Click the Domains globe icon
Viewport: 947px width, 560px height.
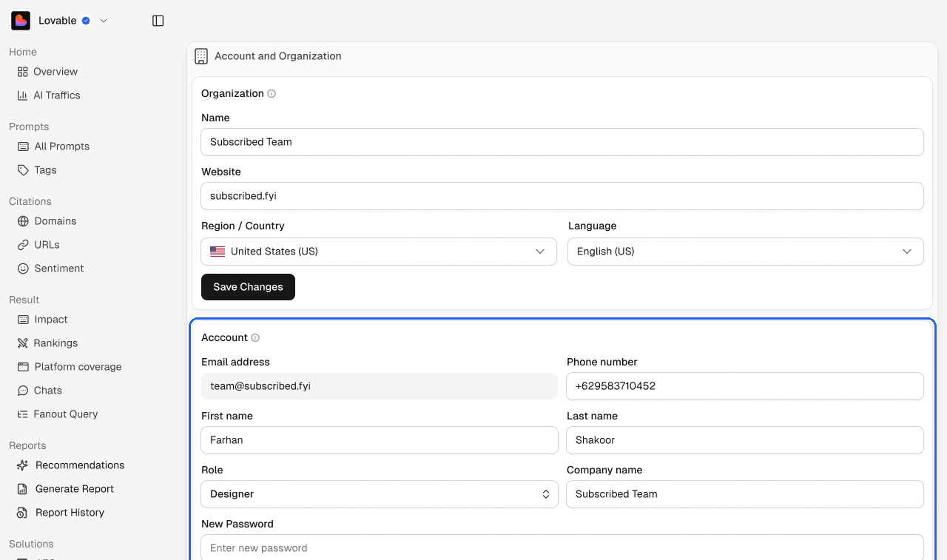(23, 221)
